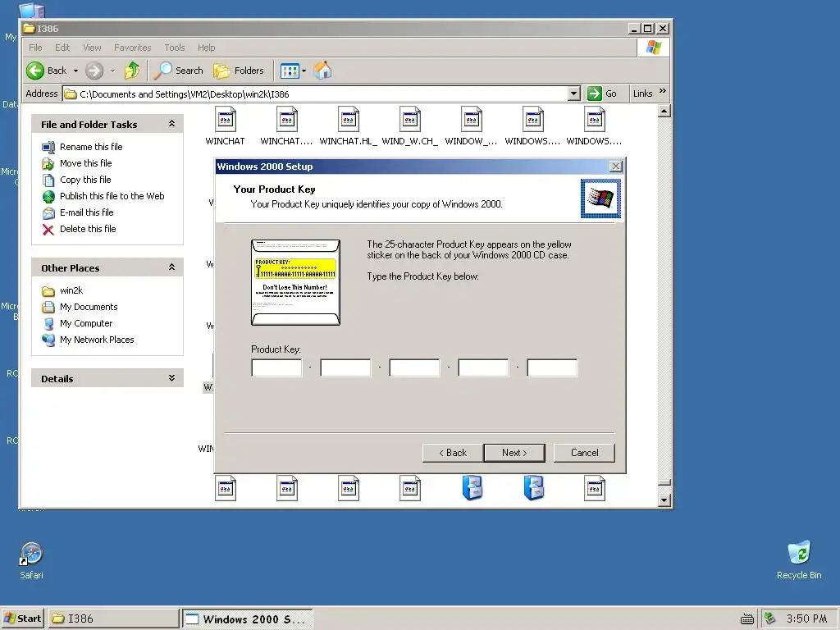Select the WINCHAT file icon
Image resolution: width=840 pixels, height=630 pixels.
click(226, 119)
